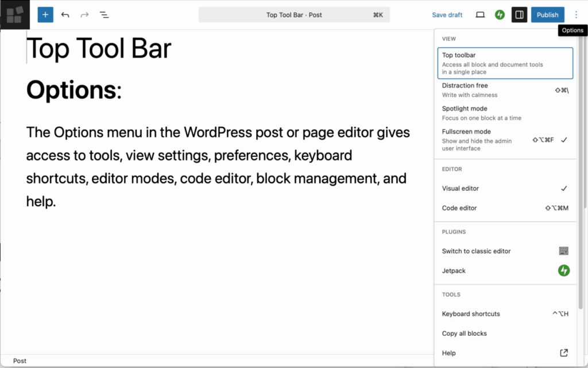The width and height of the screenshot is (588, 368).
Task: Click the WordPress block logo top-left
Action: pos(14,14)
